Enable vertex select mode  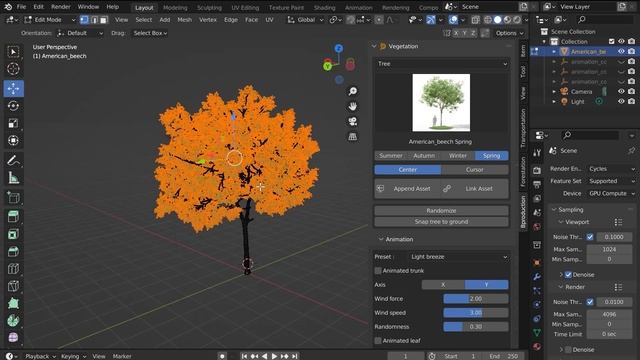[x=84, y=20]
